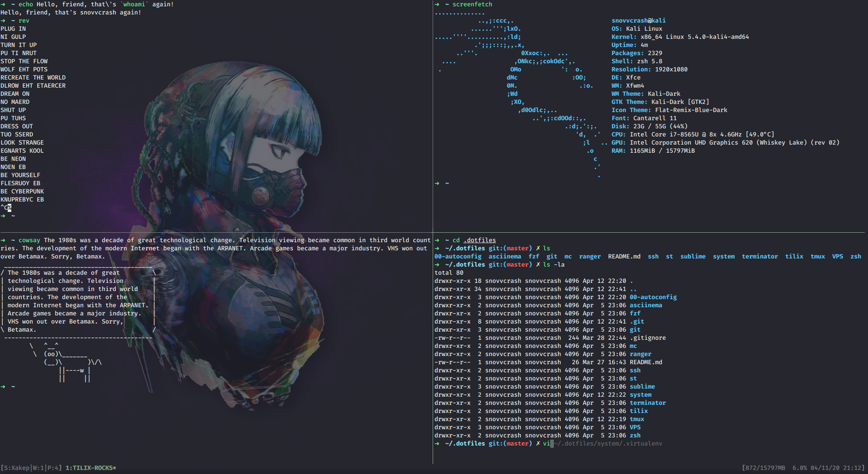Click the 04/11/20 21:12 date in status bar
The image size is (868, 474).
tap(837, 468)
